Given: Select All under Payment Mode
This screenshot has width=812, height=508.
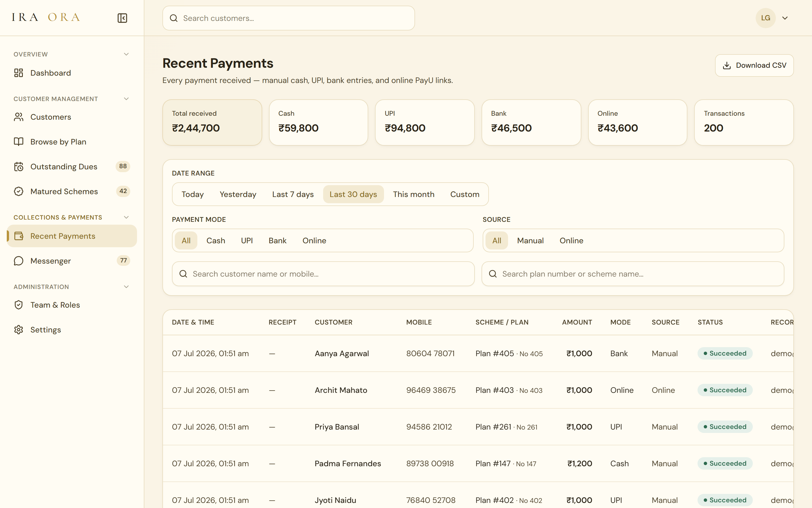Looking at the screenshot, I should point(186,240).
